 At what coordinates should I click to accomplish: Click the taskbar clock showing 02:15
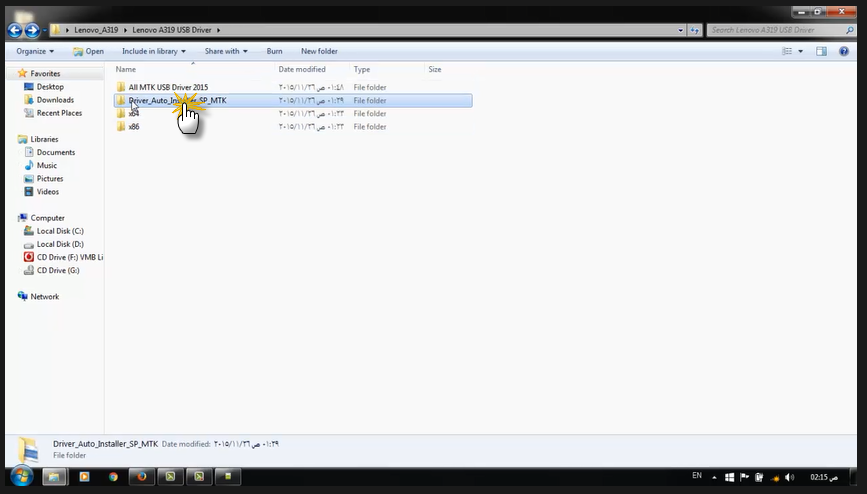[824, 477]
